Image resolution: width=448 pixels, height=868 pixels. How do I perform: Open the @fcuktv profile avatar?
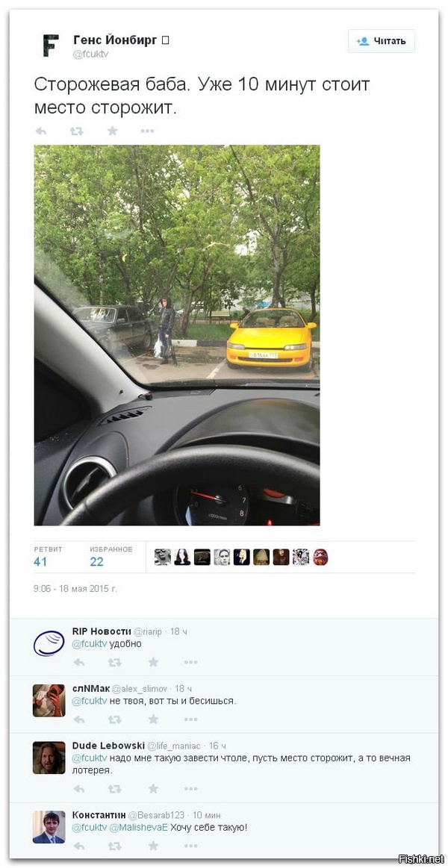click(x=50, y=46)
